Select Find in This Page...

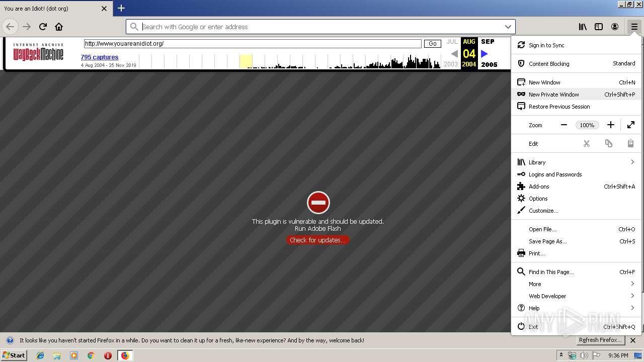tap(576, 272)
